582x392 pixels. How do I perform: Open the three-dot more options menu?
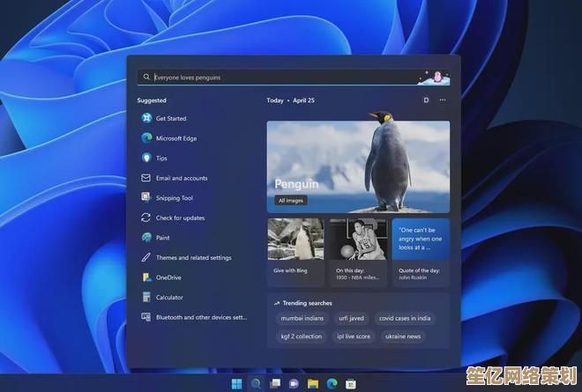coord(443,100)
